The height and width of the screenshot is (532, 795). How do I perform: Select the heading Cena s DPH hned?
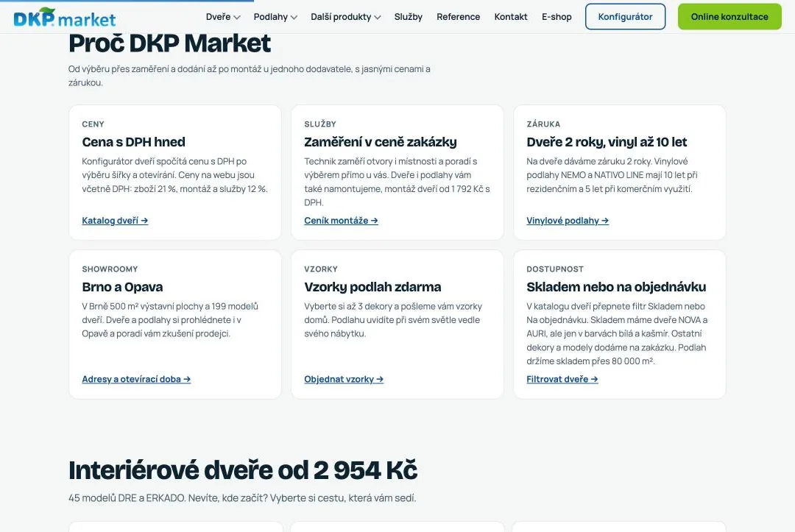(x=133, y=142)
